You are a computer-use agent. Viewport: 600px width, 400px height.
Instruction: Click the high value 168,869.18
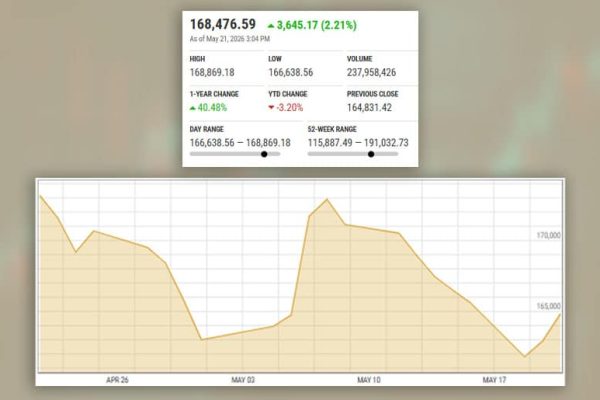[x=212, y=72]
